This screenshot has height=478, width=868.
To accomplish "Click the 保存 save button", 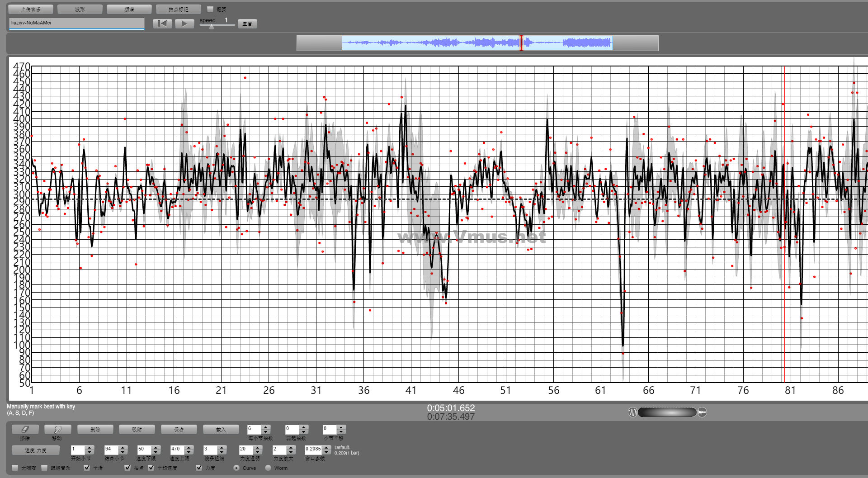I will click(x=179, y=429).
